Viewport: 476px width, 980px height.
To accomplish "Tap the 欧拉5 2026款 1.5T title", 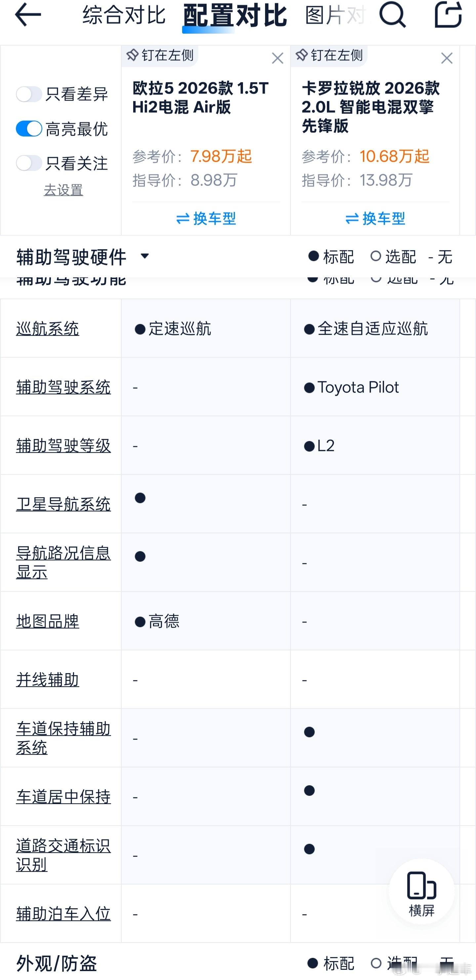I will point(201,98).
